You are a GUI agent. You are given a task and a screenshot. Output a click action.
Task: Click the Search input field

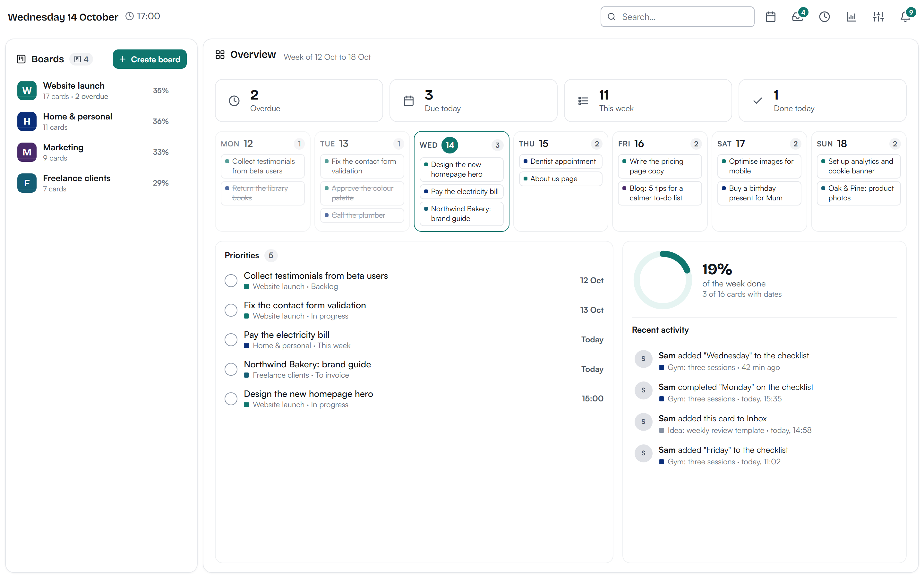[x=677, y=17]
